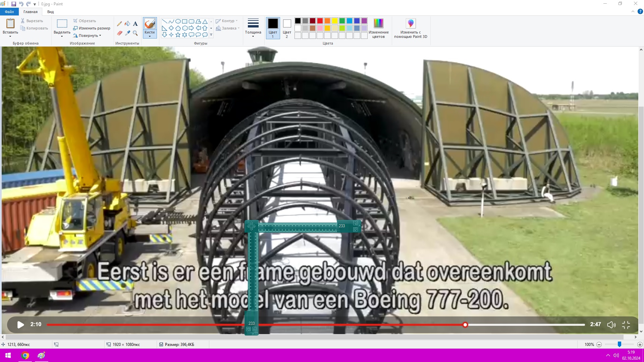Viewport: 644px width, 362px height.
Task: Select the Eraser tool
Action: point(119,33)
